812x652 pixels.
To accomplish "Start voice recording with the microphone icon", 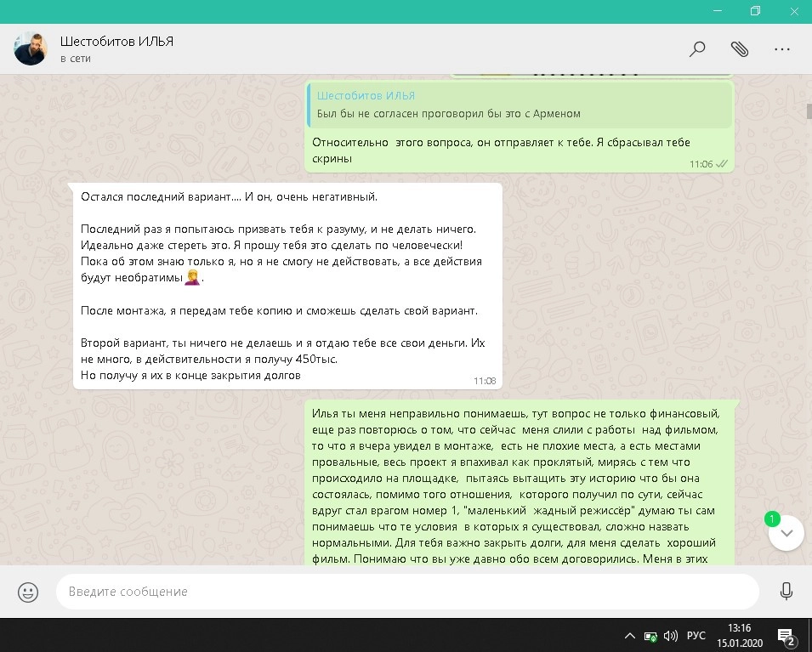I will coord(786,591).
